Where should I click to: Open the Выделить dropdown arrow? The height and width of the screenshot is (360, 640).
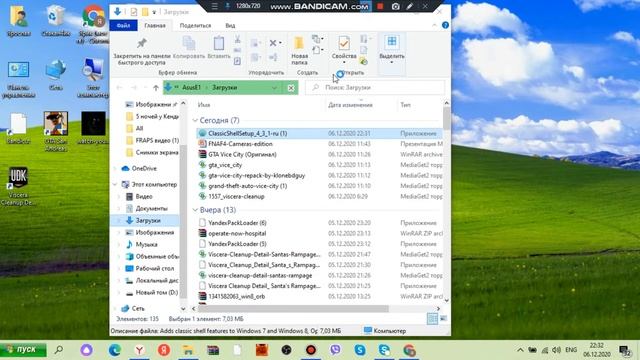[x=392, y=62]
